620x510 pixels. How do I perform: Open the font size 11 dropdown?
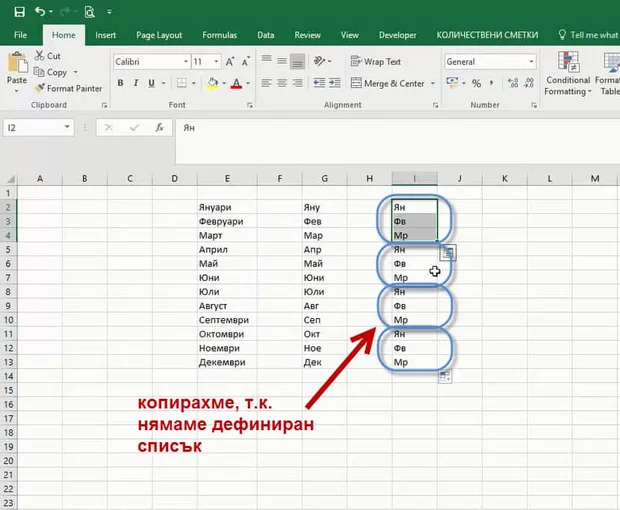click(216, 62)
